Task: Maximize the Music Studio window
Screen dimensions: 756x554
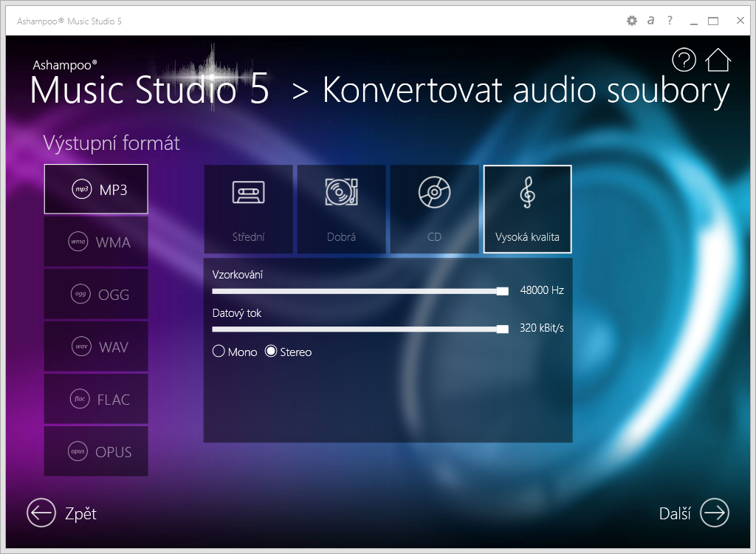Action: coord(713,21)
